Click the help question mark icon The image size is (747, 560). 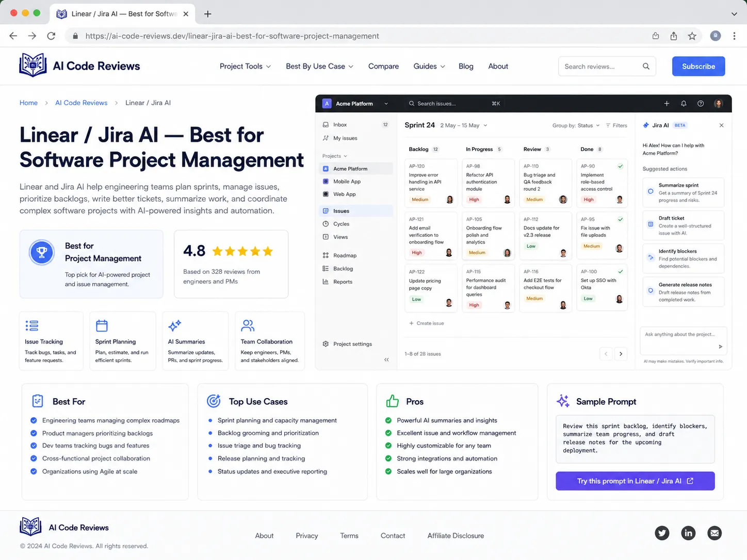click(701, 104)
